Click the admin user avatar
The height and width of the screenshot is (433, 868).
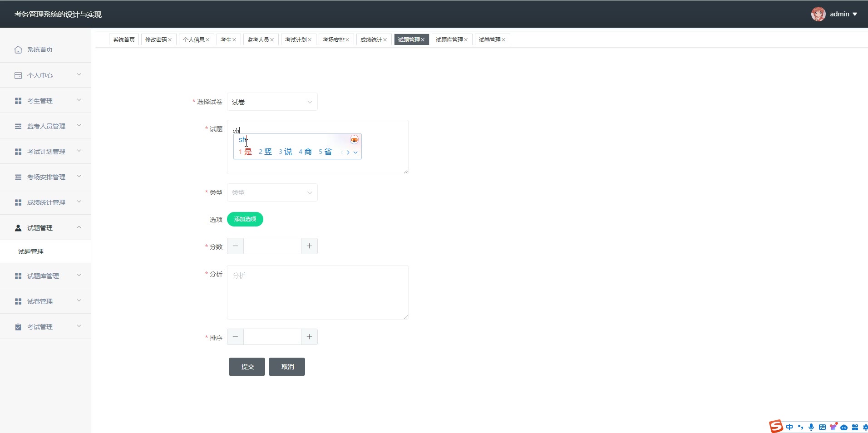(819, 14)
